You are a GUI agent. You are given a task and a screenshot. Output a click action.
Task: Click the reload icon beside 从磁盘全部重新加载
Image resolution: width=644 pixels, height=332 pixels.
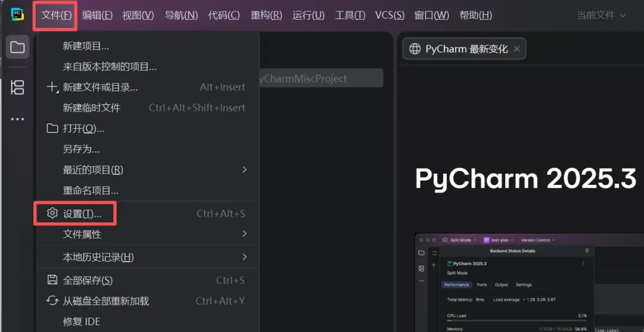[52, 301]
